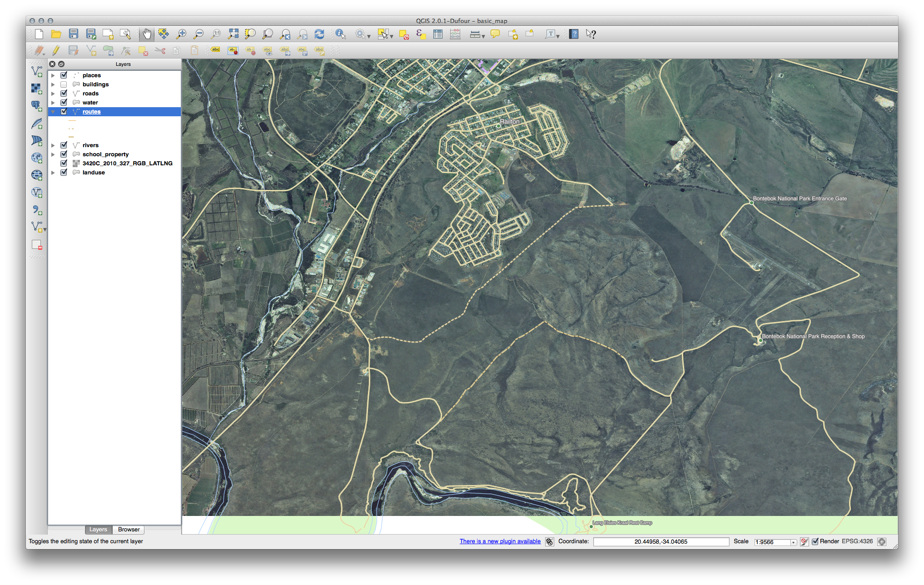Click the new plugin available link
The image size is (924, 585).
point(500,541)
